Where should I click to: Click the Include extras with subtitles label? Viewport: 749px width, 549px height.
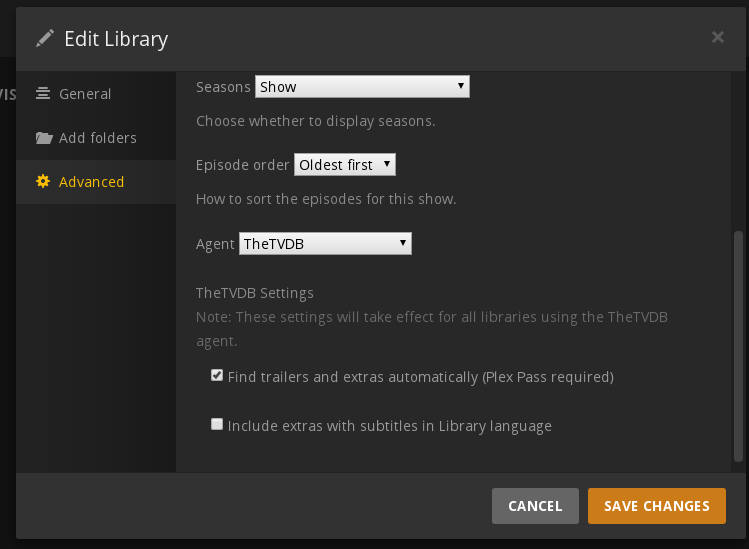coord(389,426)
